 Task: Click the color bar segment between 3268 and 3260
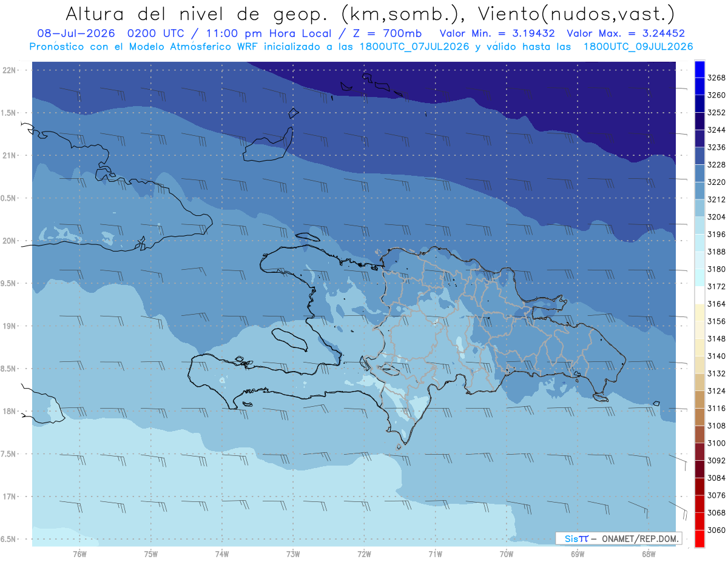click(x=699, y=86)
